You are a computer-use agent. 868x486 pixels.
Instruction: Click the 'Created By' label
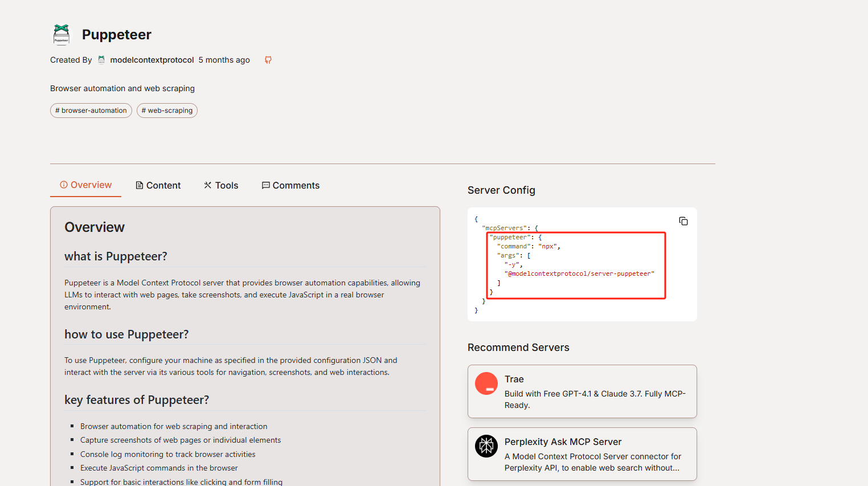pos(71,60)
